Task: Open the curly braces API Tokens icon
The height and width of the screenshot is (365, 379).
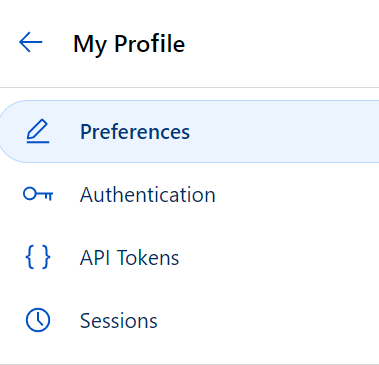Action: 38,257
